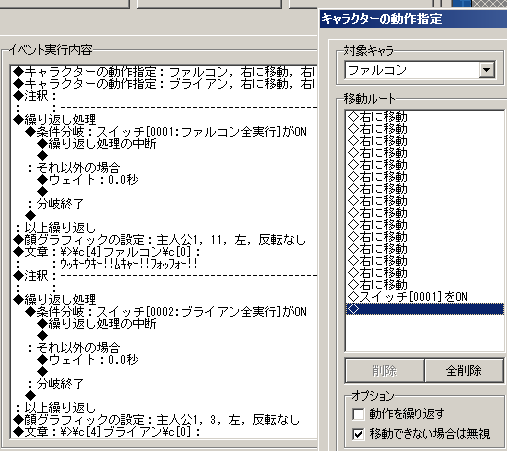Screen dimensions: 507x451
Task: Select the 条件分岐 スイッチ[0001:ファルコン全実行] line
Action: pos(166,132)
